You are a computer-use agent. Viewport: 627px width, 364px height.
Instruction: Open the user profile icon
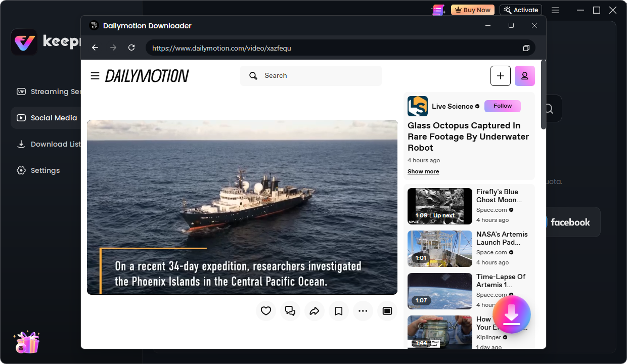point(525,76)
